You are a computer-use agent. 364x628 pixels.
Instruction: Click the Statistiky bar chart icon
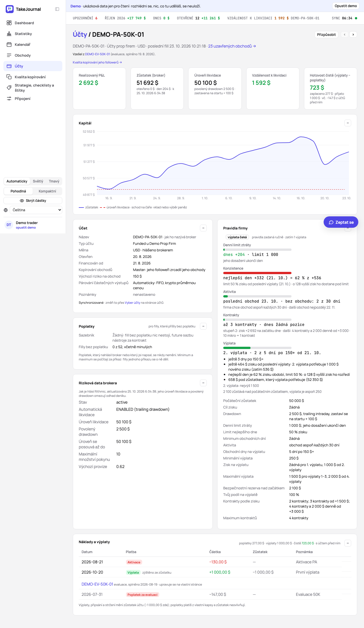(9, 34)
